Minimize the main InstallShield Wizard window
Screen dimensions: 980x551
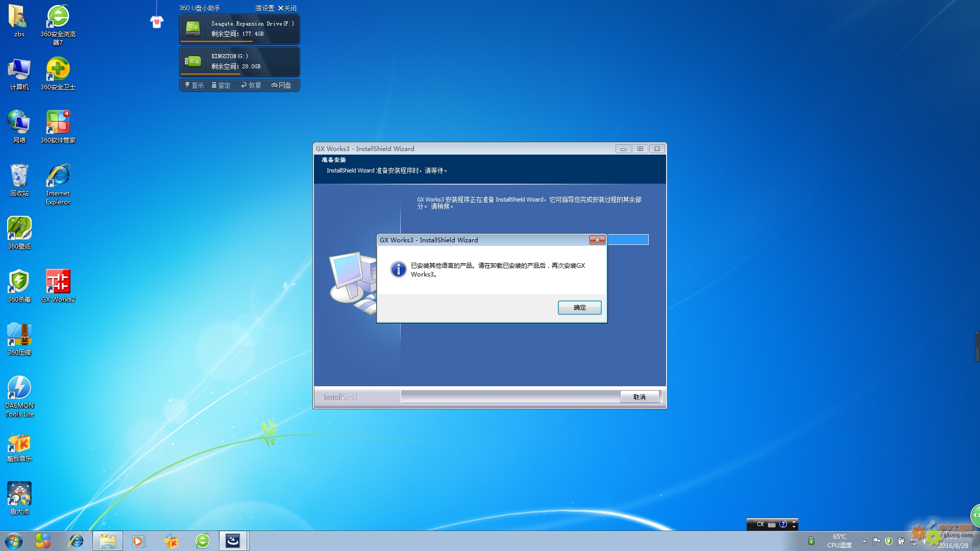(623, 149)
